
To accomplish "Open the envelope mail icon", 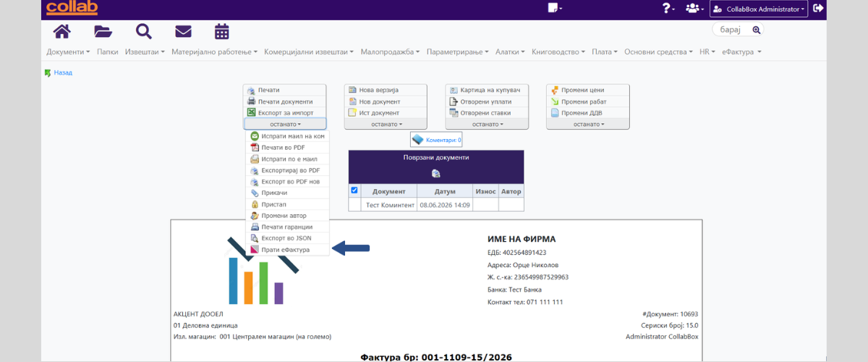I will coord(183,31).
